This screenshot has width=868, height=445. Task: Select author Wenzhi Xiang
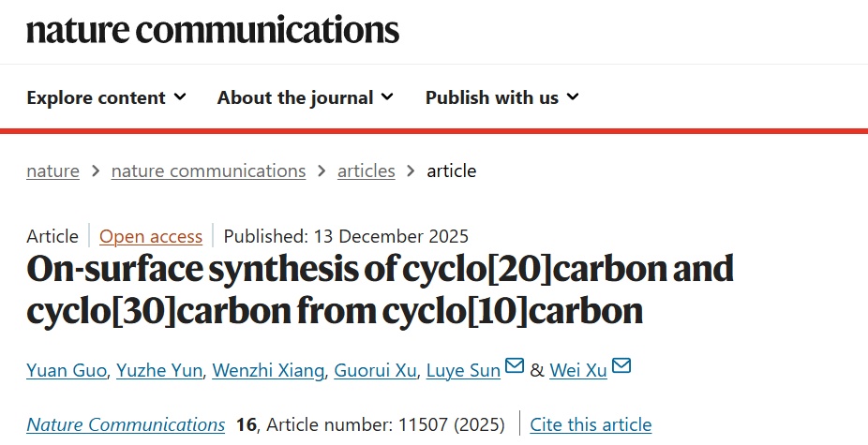coord(269,370)
